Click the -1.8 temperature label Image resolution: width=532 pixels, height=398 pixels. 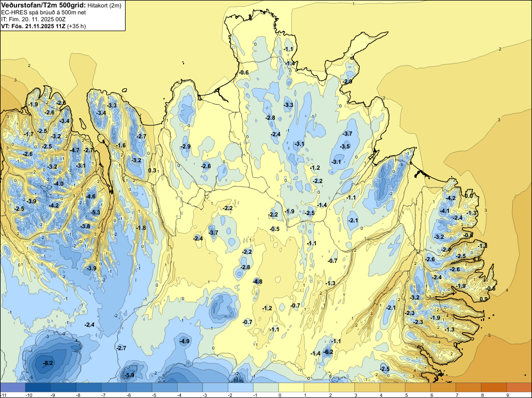(141, 228)
